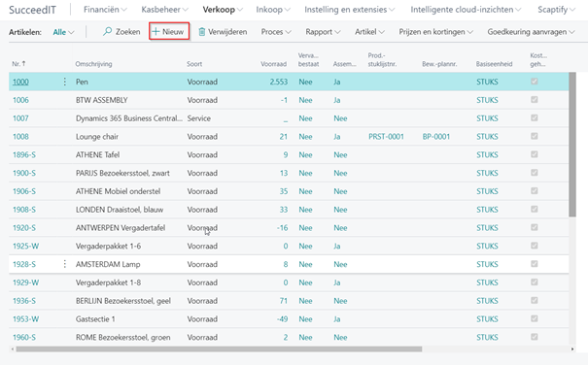Open the Financiën menu
The width and height of the screenshot is (588, 365).
(105, 10)
